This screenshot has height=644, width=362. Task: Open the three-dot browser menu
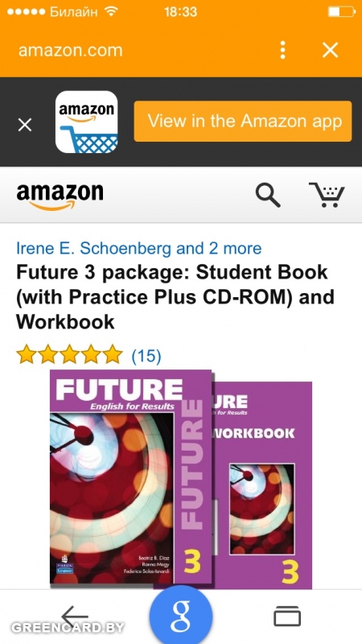282,50
